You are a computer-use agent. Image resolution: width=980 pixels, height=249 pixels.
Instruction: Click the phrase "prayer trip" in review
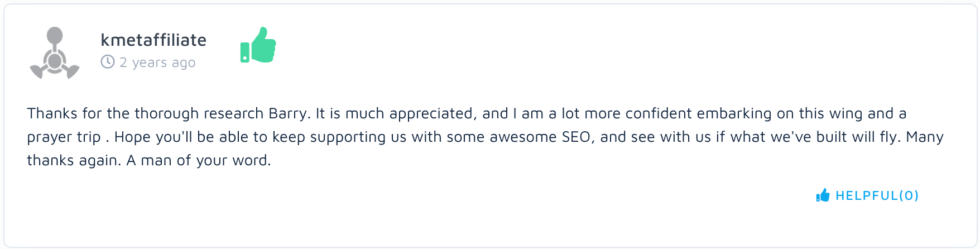pos(64,137)
